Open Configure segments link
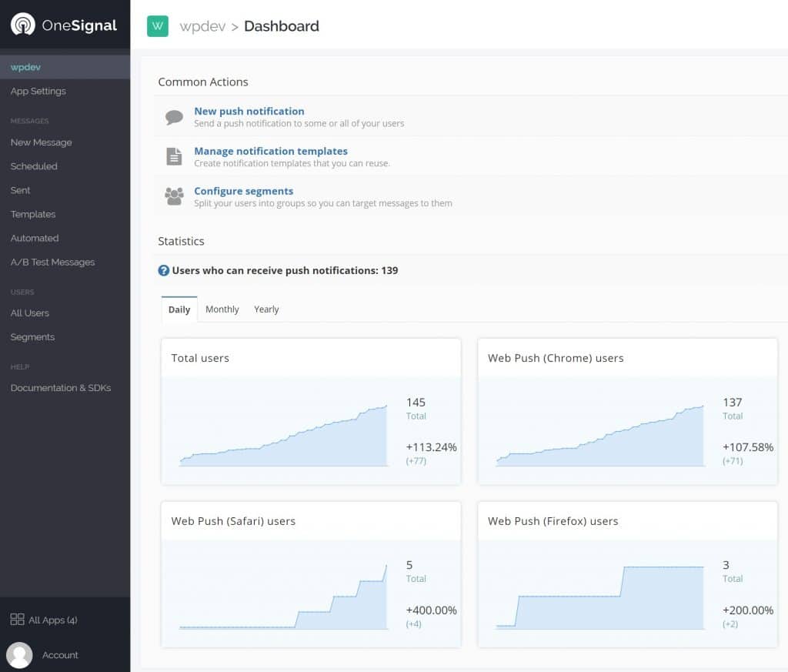Screen dimensions: 788x672 tap(243, 191)
